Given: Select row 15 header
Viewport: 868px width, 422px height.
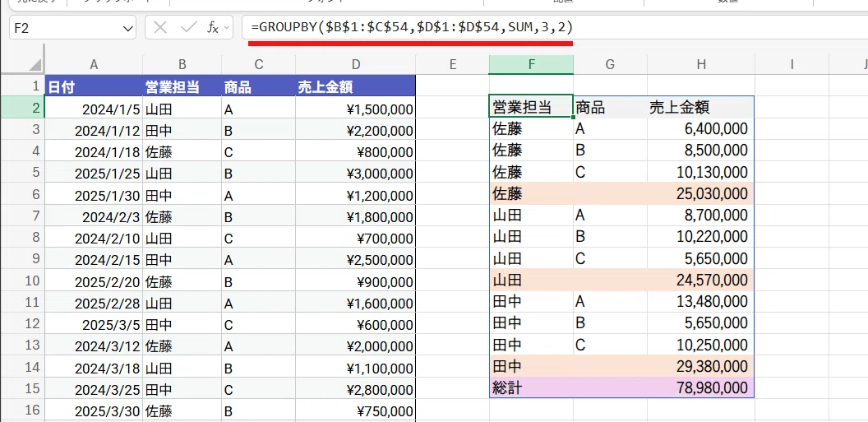Looking at the screenshot, I should [23, 388].
